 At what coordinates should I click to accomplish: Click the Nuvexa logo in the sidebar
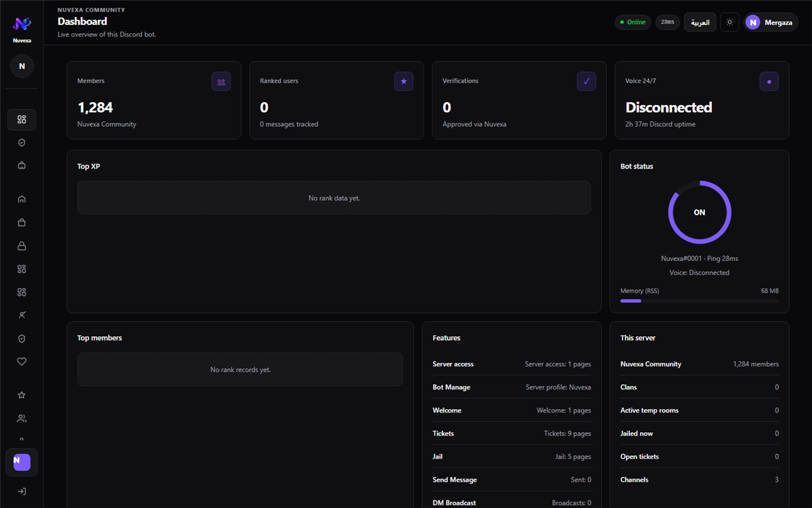(x=22, y=24)
